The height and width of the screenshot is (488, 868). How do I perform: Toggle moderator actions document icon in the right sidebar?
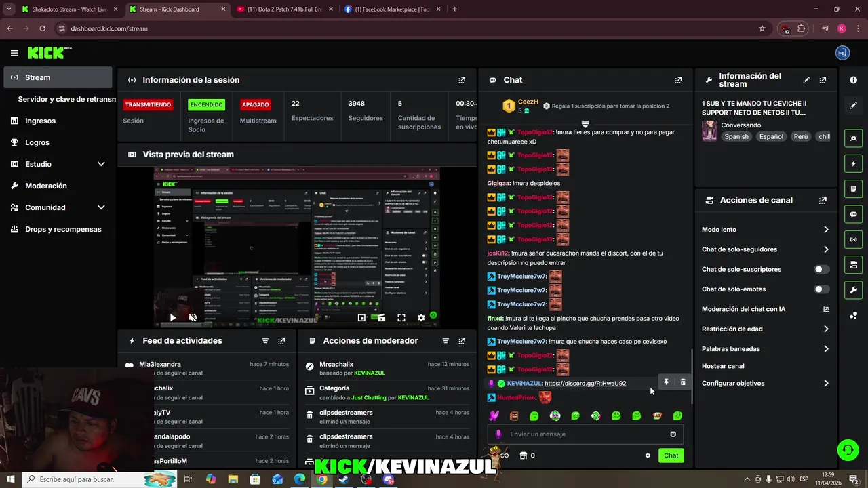853,188
